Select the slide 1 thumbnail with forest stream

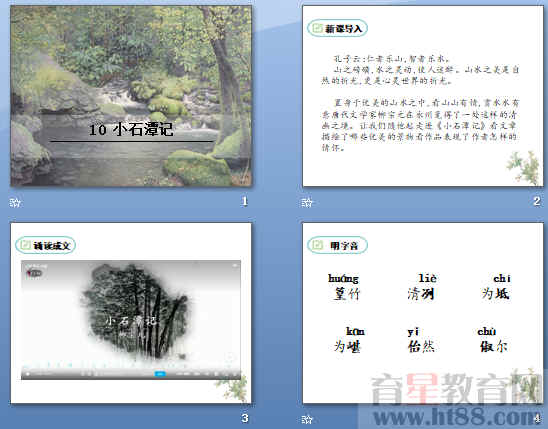point(131,96)
